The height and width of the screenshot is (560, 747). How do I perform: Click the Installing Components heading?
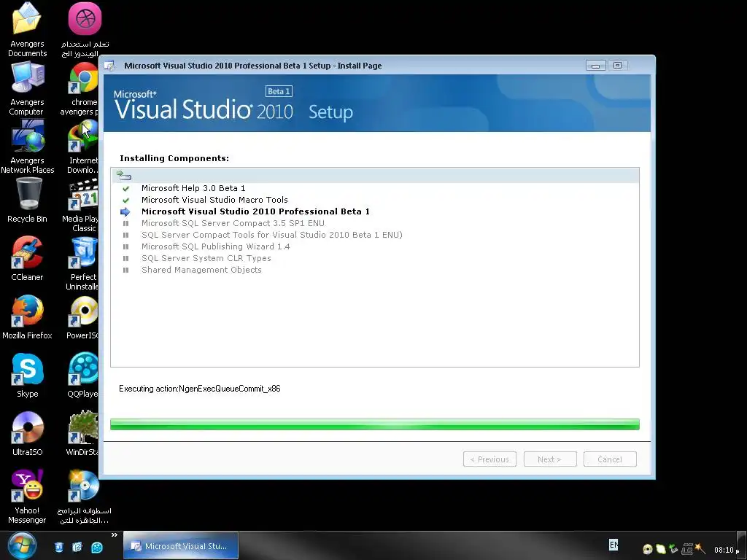click(x=174, y=158)
